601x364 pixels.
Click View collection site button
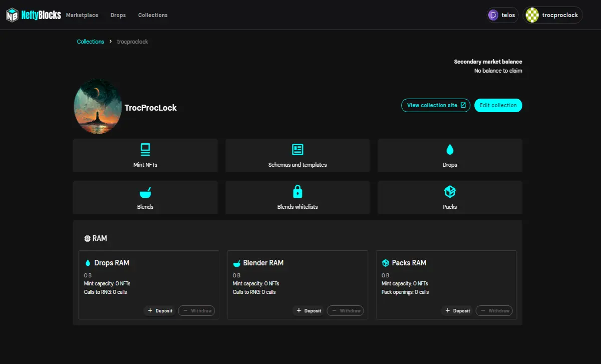click(436, 105)
